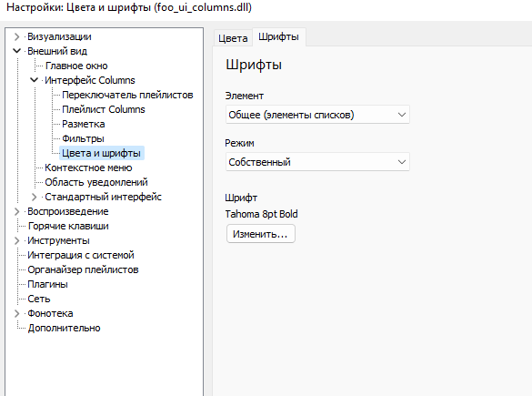Select the Разметка tree item
The image size is (532, 396).
click(x=84, y=124)
